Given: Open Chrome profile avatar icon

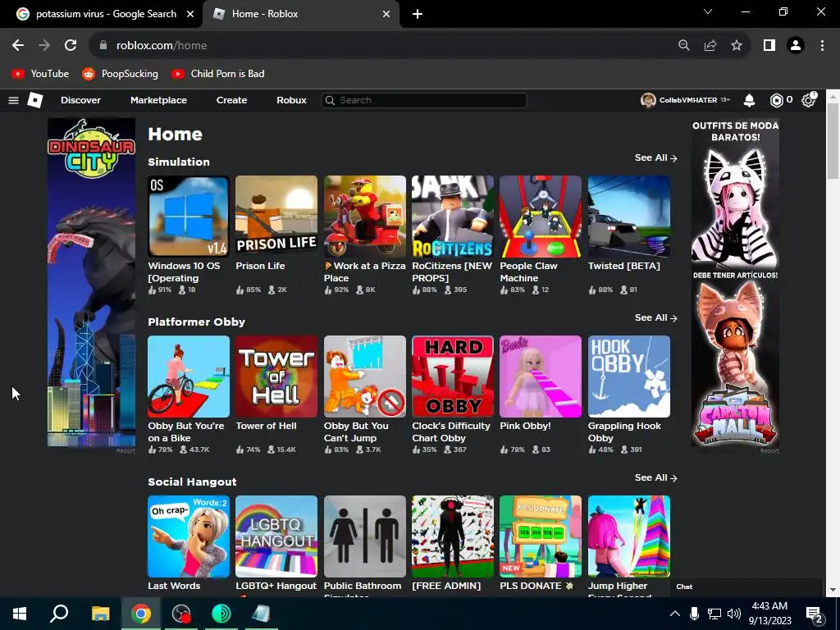Looking at the screenshot, I should [x=796, y=46].
